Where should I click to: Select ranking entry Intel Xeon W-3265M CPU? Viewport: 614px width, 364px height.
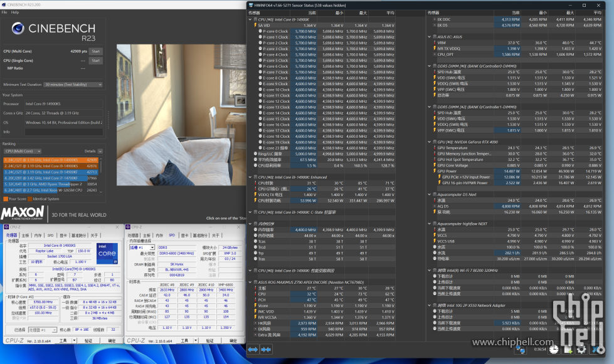click(x=51, y=190)
